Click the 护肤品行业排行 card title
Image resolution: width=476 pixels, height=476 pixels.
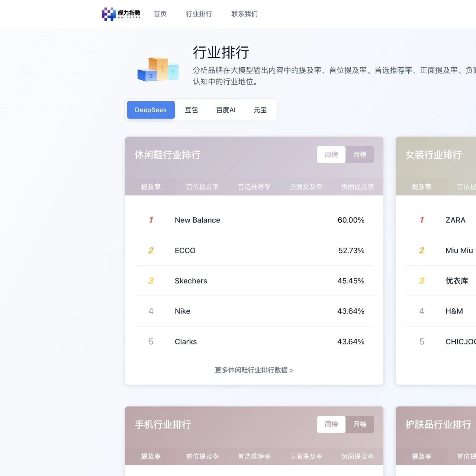click(438, 424)
